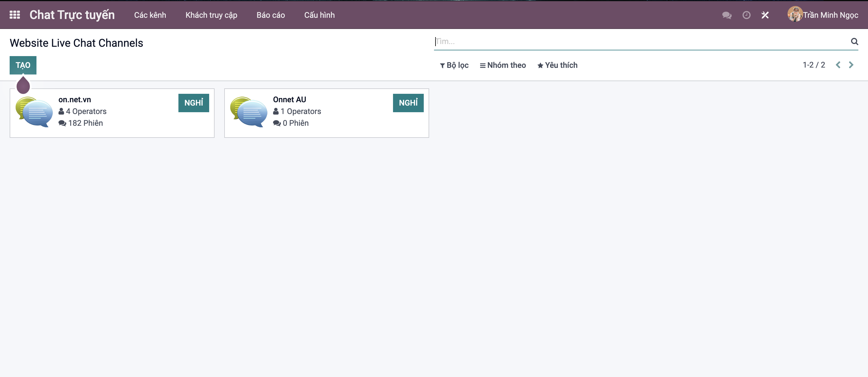Open the activities clock icon
The image size is (868, 377).
point(746,15)
